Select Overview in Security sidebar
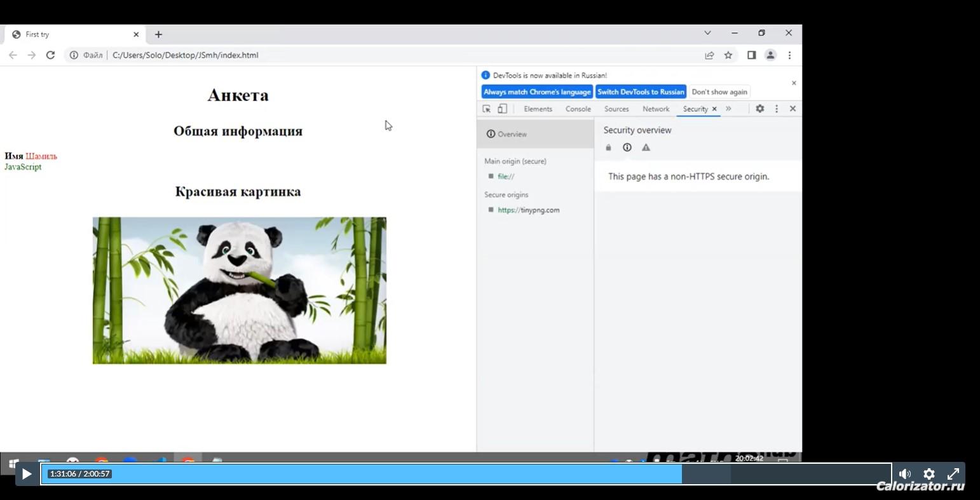 [535, 134]
